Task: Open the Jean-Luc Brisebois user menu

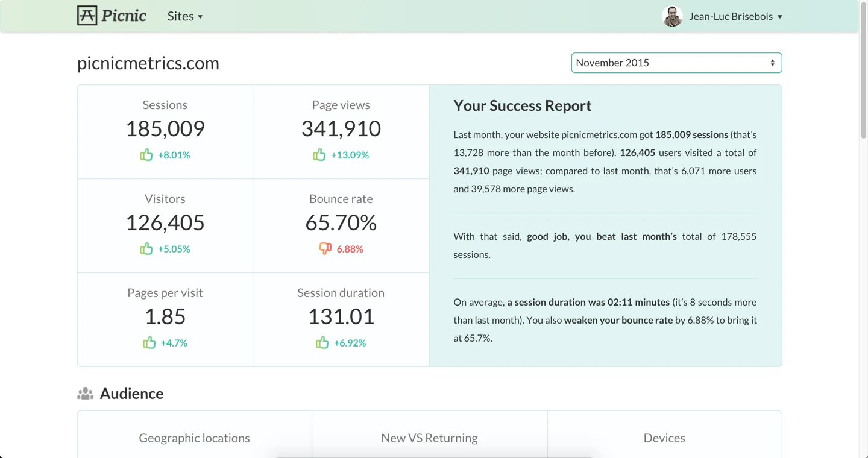Action: (x=735, y=16)
